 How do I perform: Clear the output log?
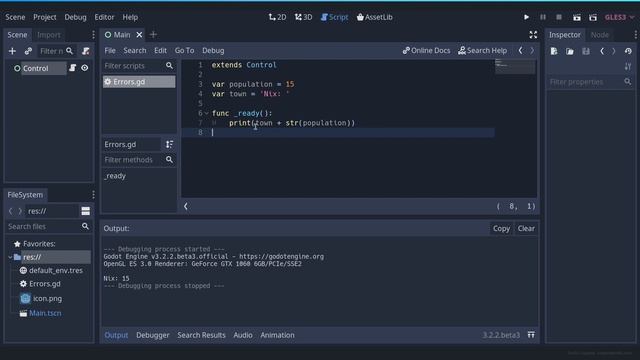(526, 229)
